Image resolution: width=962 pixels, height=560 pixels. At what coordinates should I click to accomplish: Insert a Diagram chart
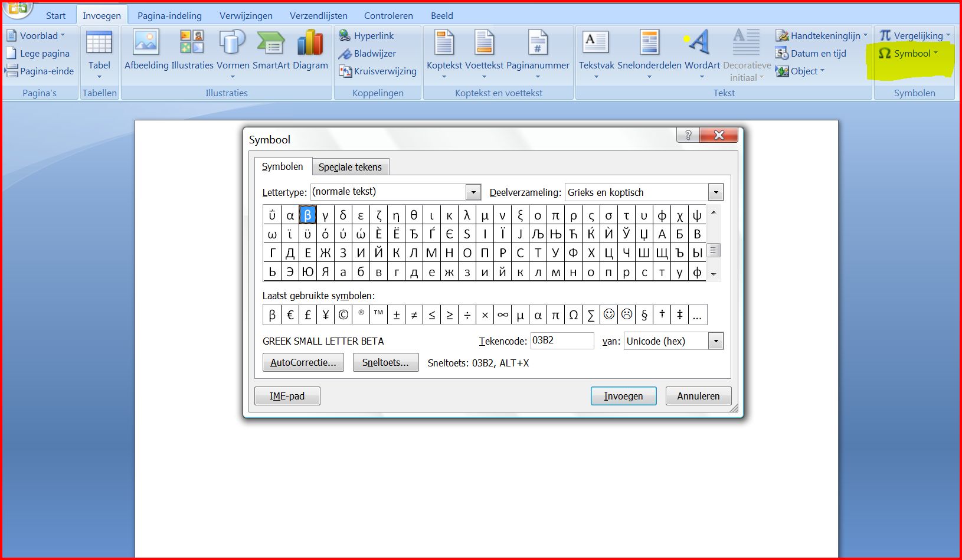pos(310,50)
